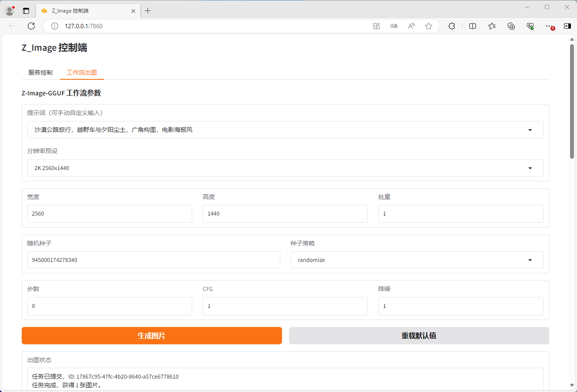This screenshot has height=392, width=577.
Task: Focus the 宽度 width input field
Action: coord(109,214)
